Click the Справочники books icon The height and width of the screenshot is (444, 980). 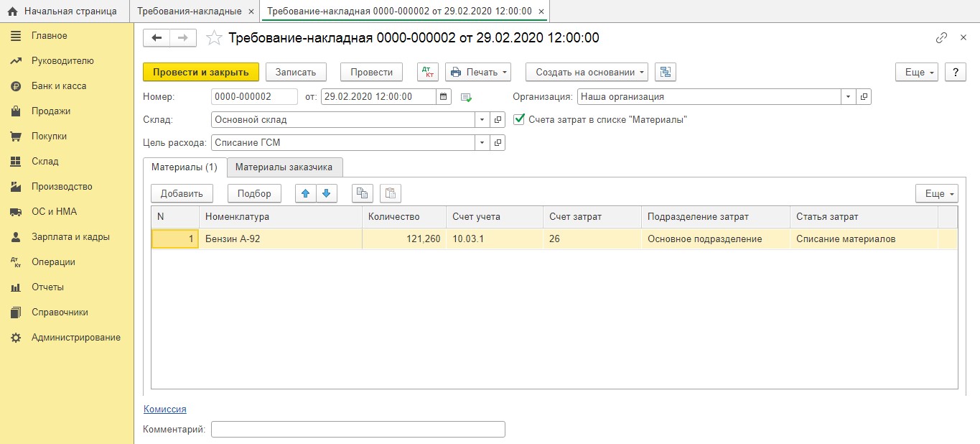point(16,313)
